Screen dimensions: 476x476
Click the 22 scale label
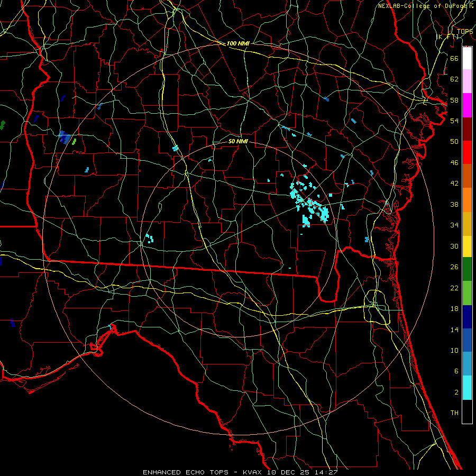[454, 288]
